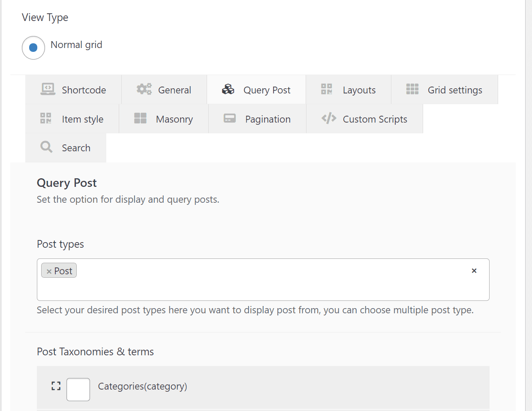
Task: Click the Layouts panel icon
Action: [x=326, y=89]
